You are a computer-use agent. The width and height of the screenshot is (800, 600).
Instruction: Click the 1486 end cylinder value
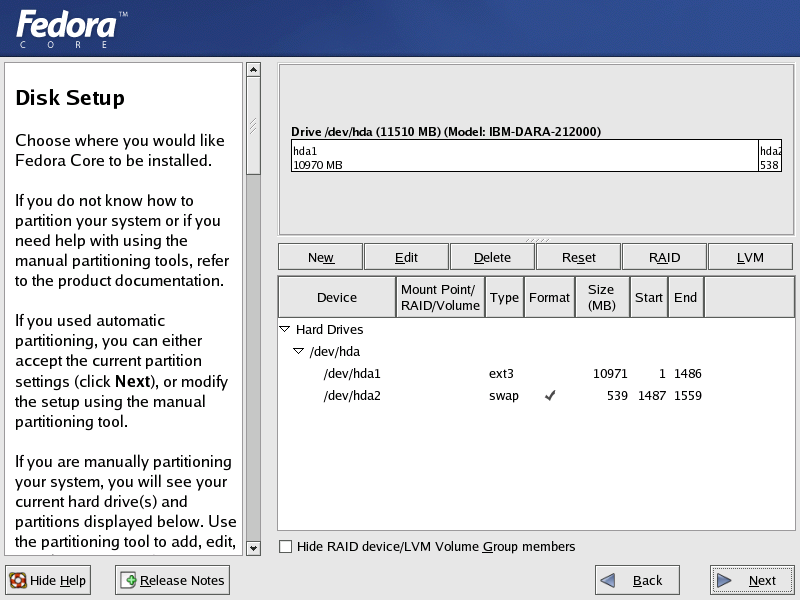click(x=688, y=373)
